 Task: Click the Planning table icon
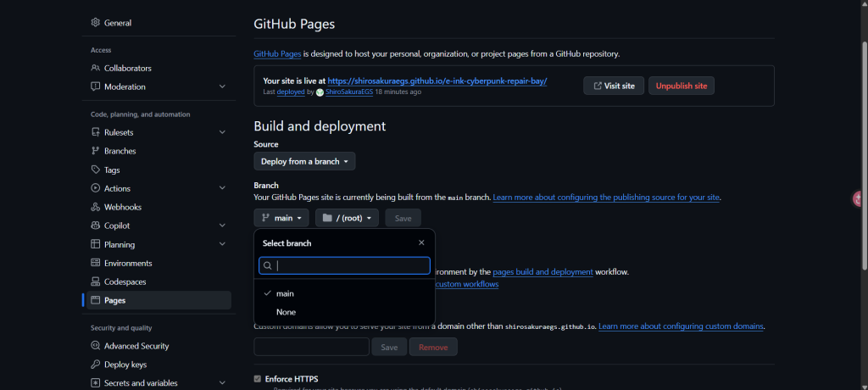(x=95, y=244)
